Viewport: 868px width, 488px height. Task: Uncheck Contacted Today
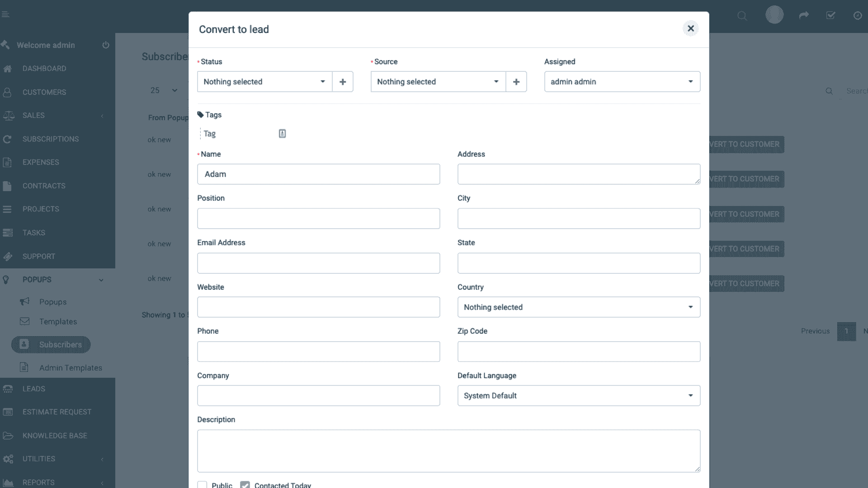pos(245,484)
